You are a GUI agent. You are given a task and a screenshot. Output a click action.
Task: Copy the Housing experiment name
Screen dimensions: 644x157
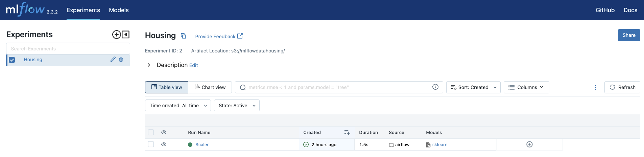(183, 36)
